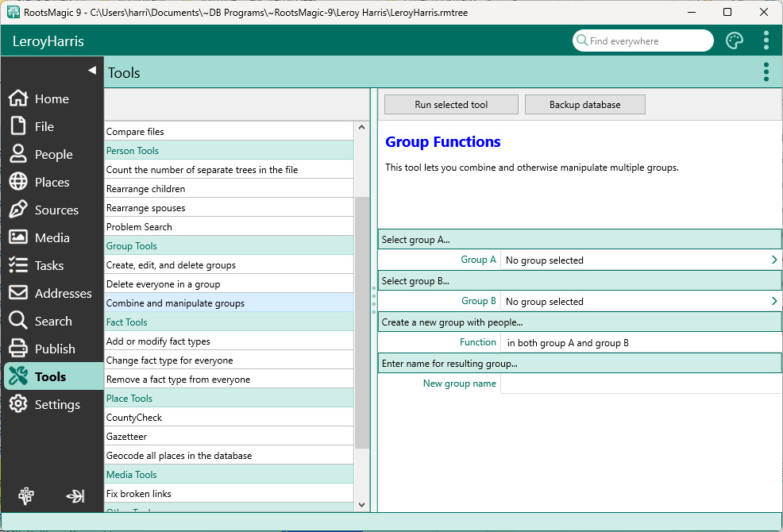Open the Function dropdown for group combining
783x532 pixels.
pyautogui.click(x=640, y=343)
